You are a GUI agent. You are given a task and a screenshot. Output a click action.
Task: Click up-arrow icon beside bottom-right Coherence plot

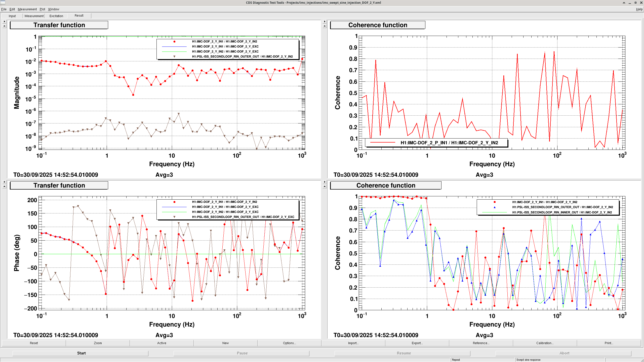pos(325,186)
